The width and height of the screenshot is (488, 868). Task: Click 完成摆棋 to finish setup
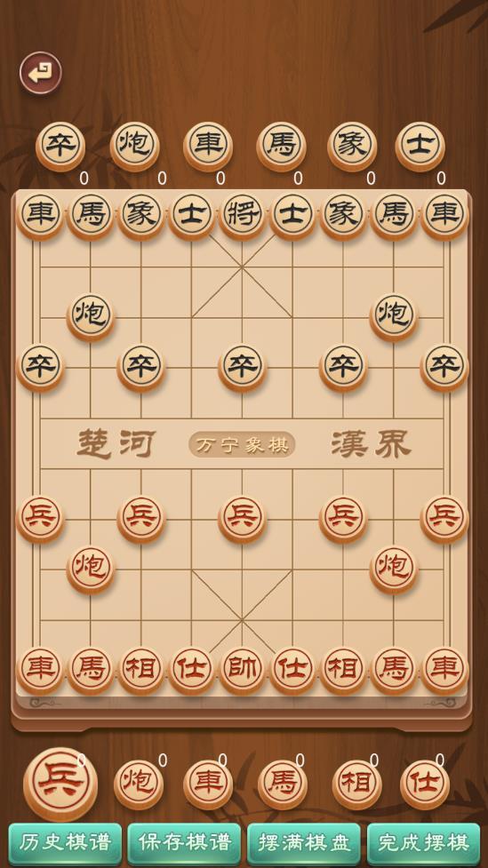tap(424, 844)
